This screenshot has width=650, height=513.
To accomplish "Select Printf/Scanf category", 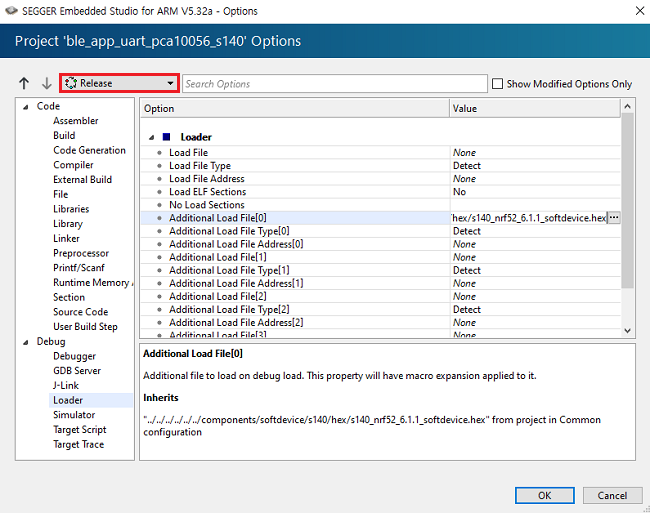I will point(79,268).
